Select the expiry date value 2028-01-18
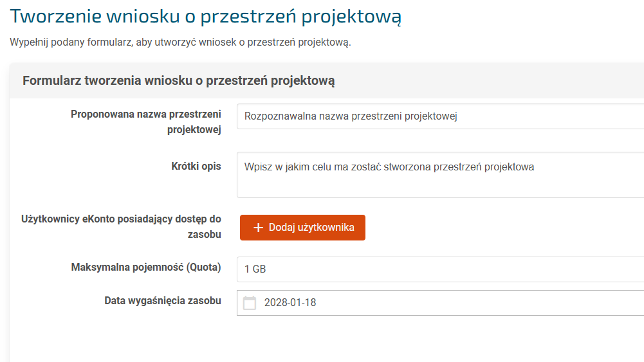The height and width of the screenshot is (362, 644). pyautogui.click(x=290, y=303)
